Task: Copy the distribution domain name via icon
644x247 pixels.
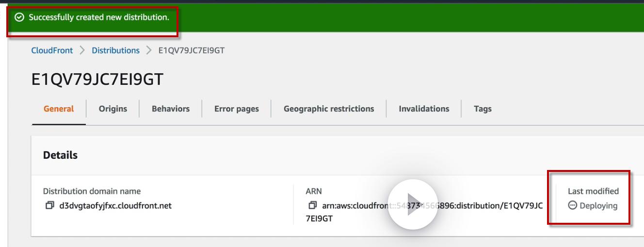Action: [x=49, y=205]
